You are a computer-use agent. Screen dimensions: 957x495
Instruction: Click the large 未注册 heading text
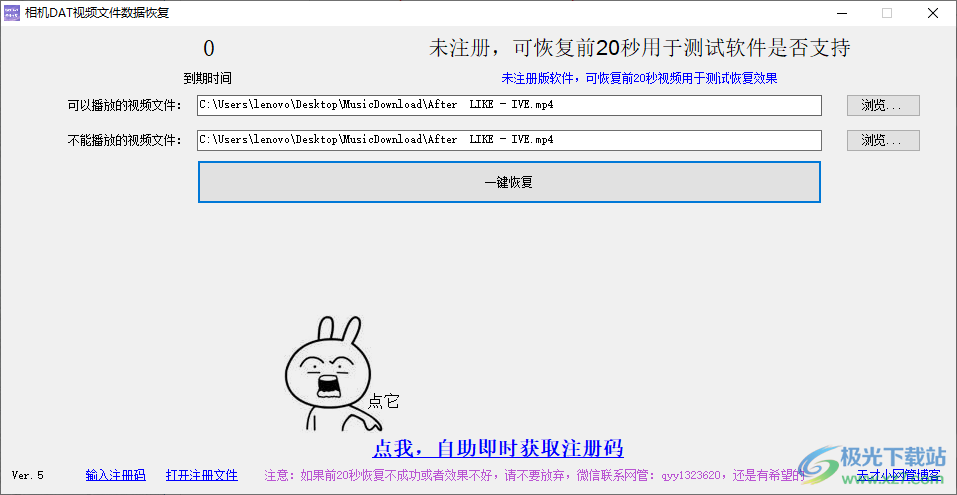pos(640,48)
